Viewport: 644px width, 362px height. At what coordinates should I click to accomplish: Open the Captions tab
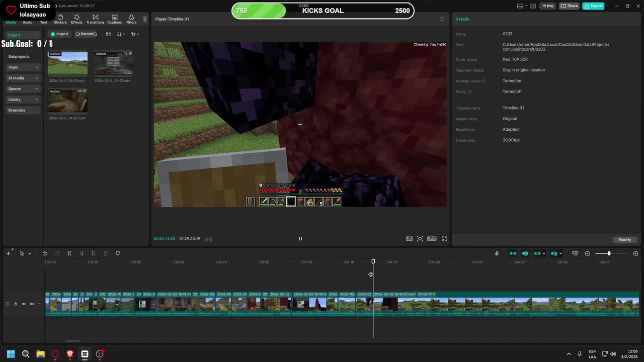(114, 19)
